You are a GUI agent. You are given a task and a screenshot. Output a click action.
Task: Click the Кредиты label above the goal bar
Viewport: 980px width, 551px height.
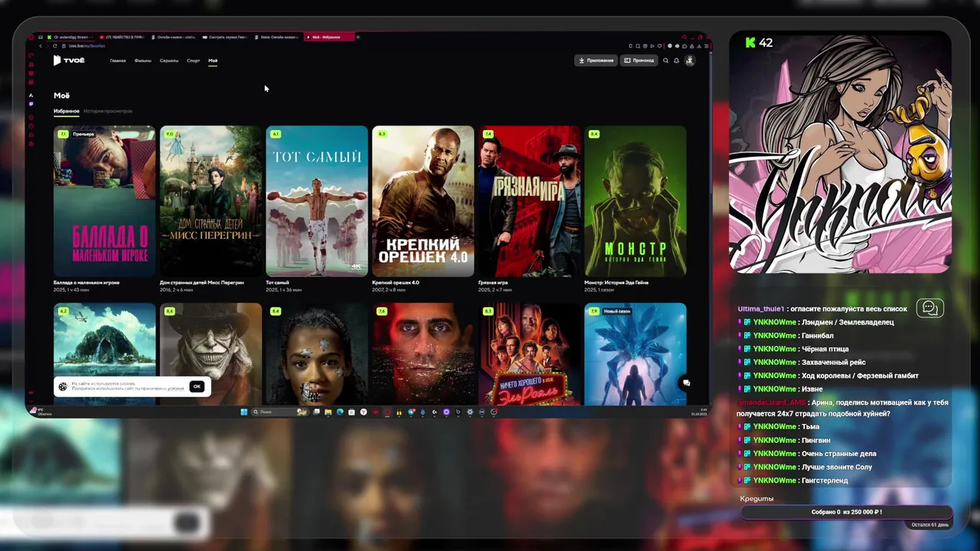tap(756, 499)
